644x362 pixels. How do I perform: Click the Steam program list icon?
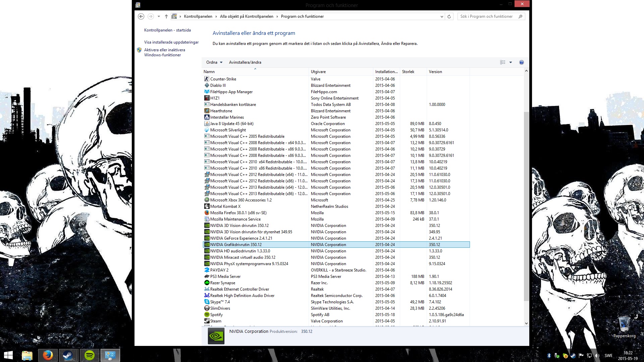[207, 321]
